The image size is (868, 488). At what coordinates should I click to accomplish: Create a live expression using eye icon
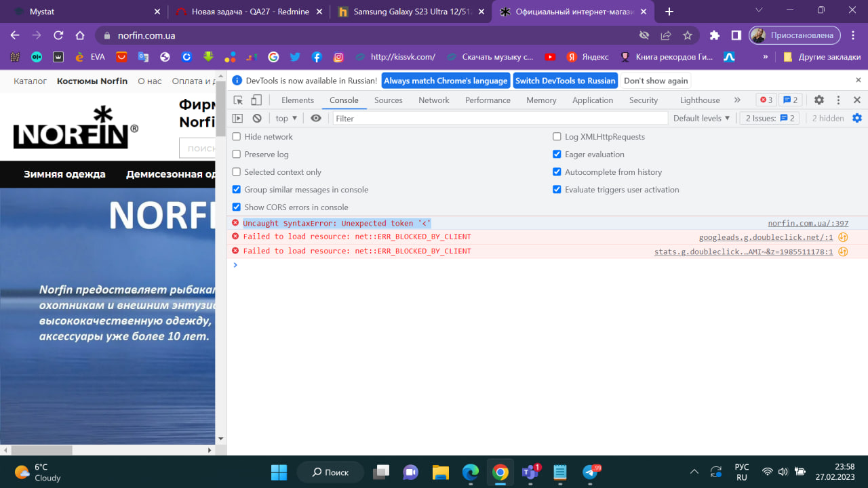(x=316, y=119)
